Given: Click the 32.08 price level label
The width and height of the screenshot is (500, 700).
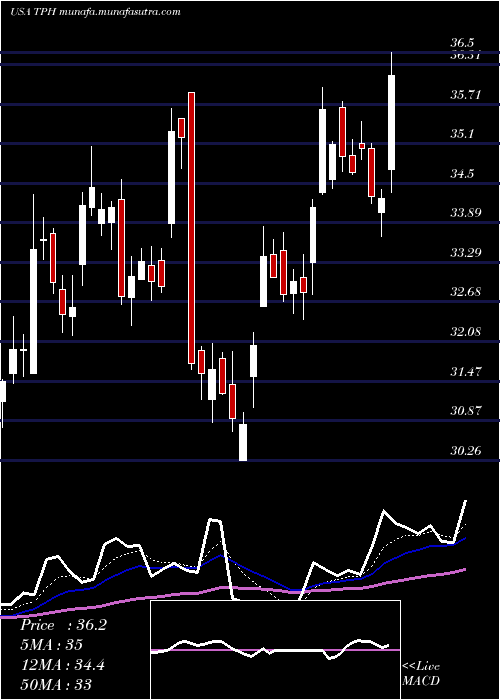Looking at the screenshot, I should coord(465,332).
